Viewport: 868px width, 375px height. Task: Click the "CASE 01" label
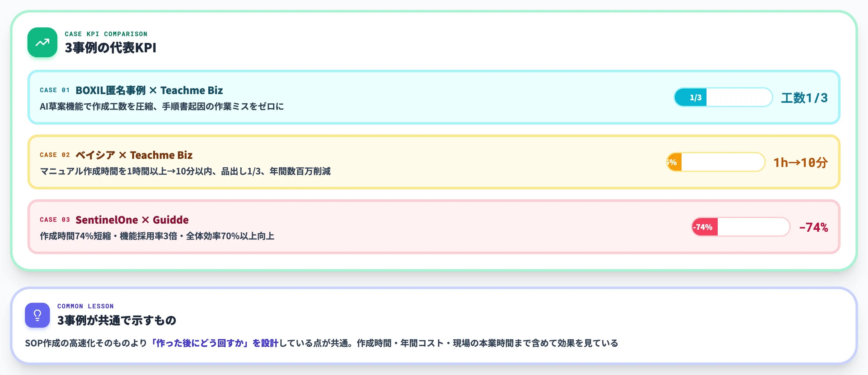(x=55, y=90)
